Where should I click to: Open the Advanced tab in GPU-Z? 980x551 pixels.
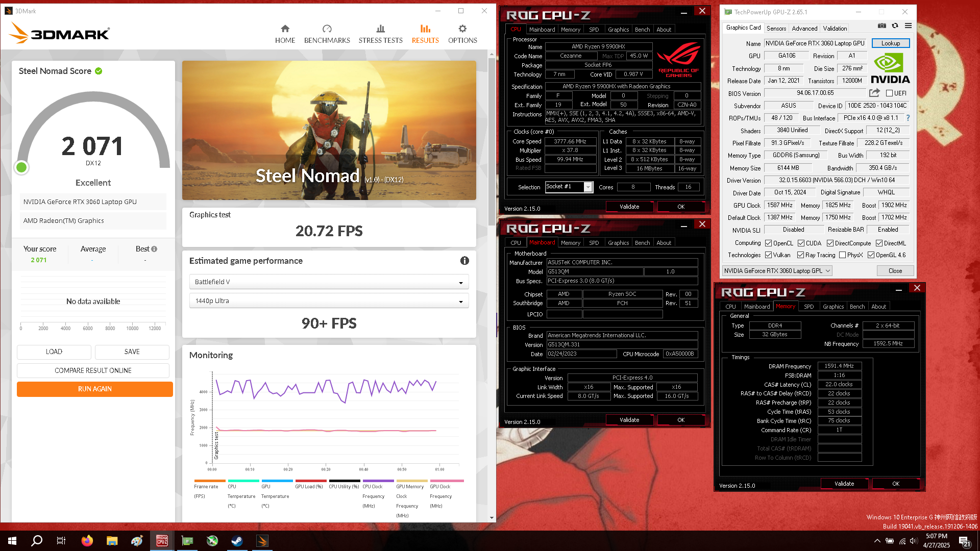coord(805,29)
